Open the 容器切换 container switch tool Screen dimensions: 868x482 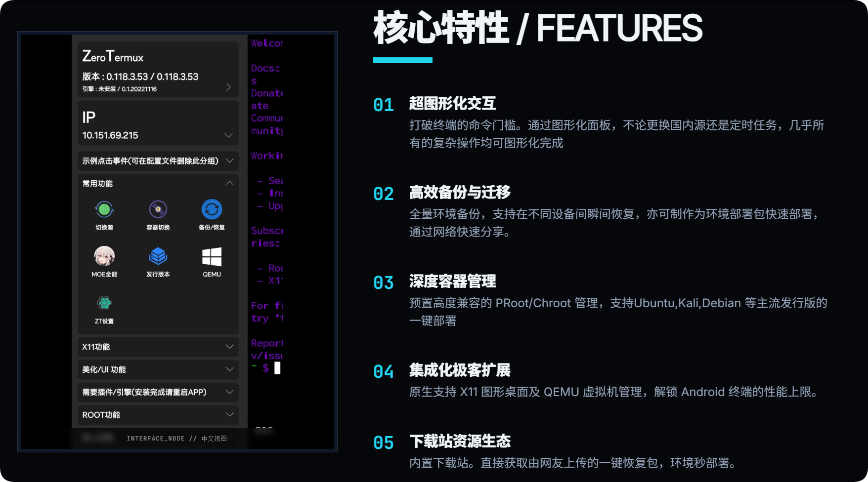(158, 209)
